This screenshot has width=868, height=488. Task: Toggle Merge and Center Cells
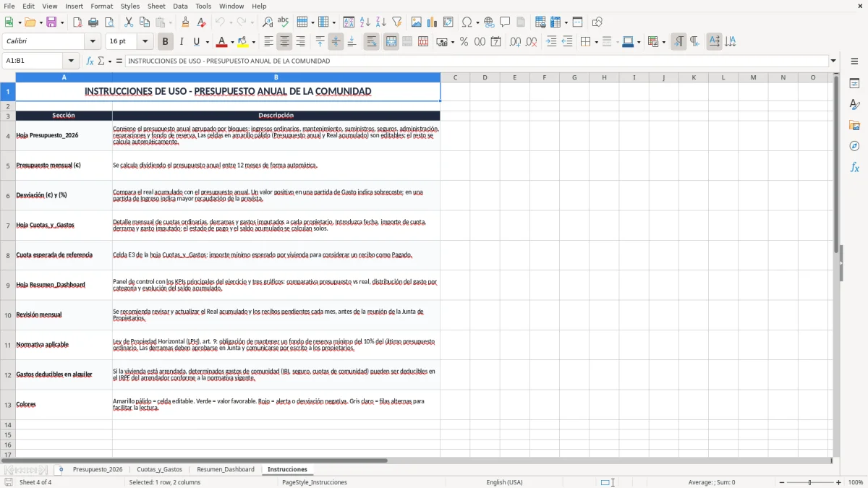click(x=391, y=42)
